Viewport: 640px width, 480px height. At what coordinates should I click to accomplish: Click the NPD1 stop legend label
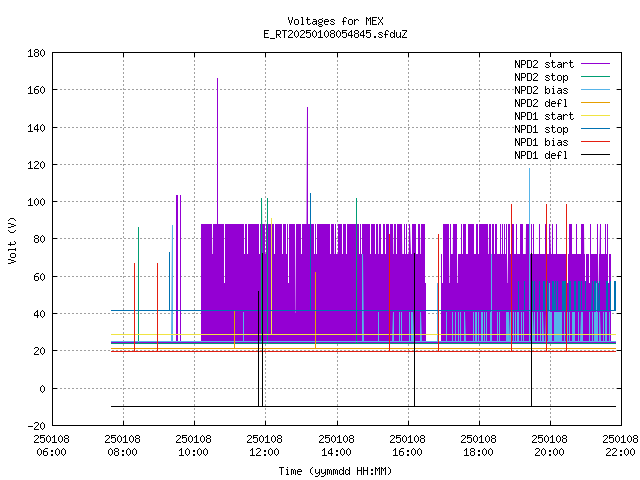541,129
